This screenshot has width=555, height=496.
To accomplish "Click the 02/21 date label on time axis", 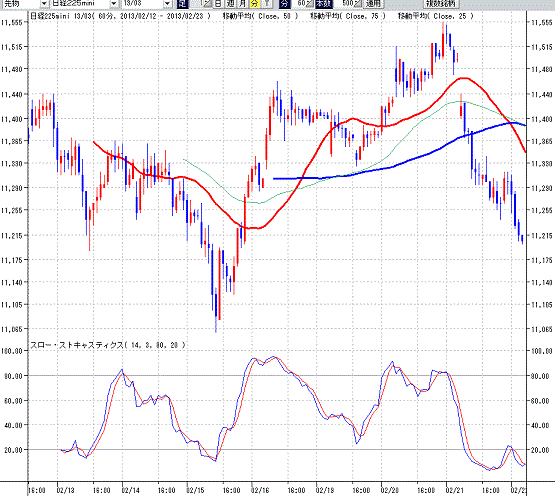I will tap(454, 490).
